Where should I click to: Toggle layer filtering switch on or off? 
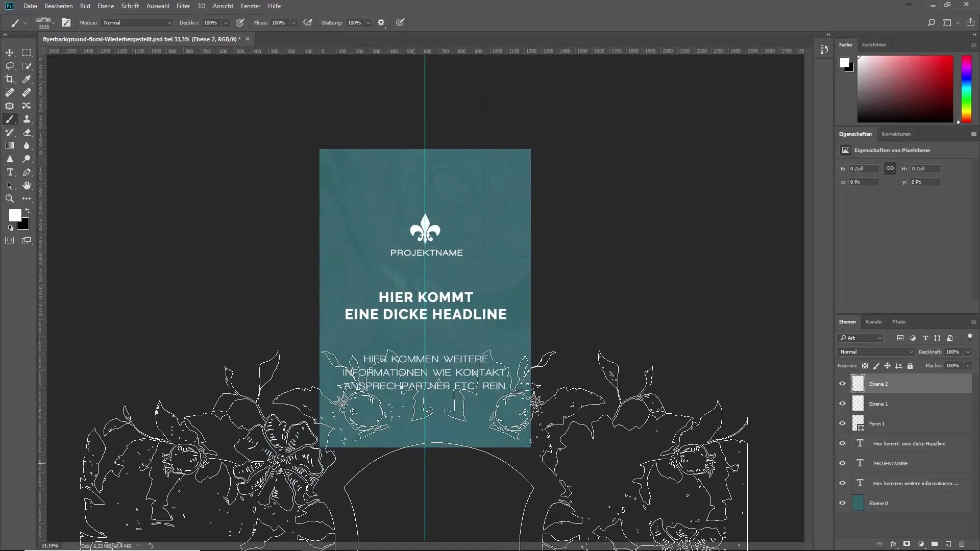[969, 337]
